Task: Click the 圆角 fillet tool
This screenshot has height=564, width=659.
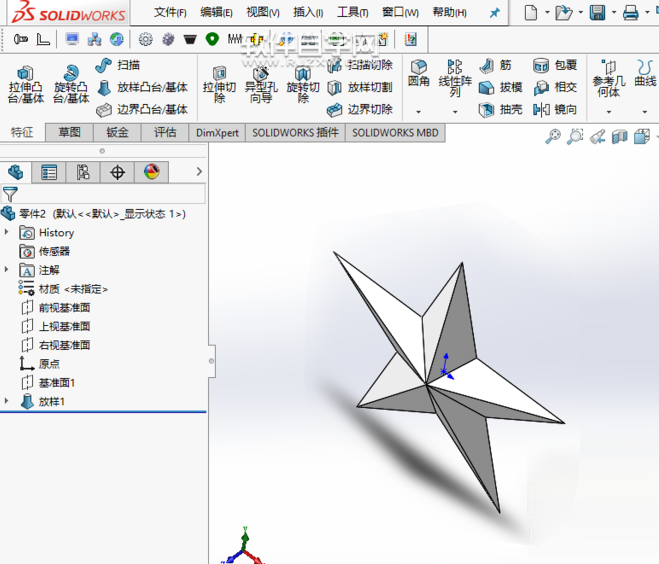Action: (419, 73)
